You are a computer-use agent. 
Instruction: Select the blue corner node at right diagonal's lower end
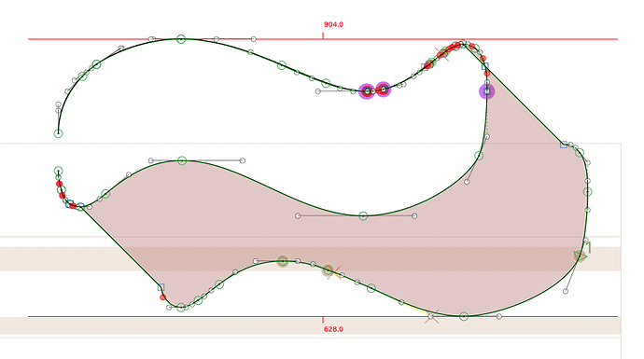(x=564, y=145)
